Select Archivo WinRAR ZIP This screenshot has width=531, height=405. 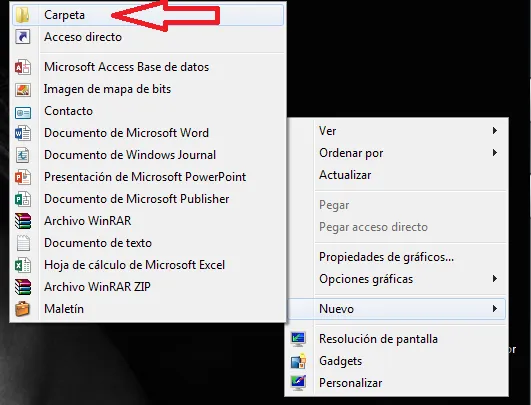click(x=148, y=287)
